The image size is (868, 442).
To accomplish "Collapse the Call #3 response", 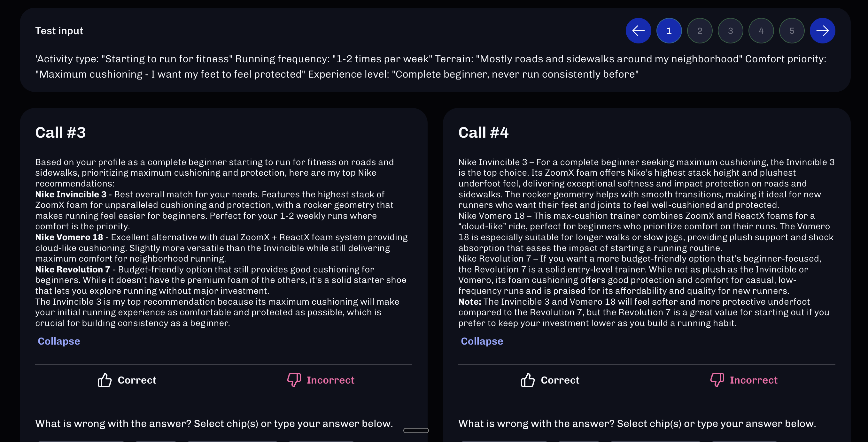I will tap(59, 341).
